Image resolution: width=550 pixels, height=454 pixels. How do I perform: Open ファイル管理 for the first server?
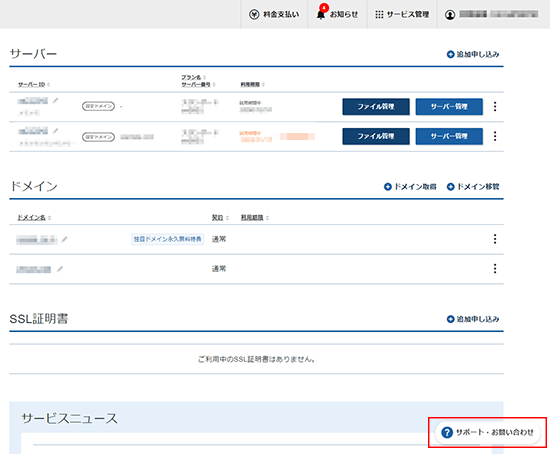[x=376, y=107]
